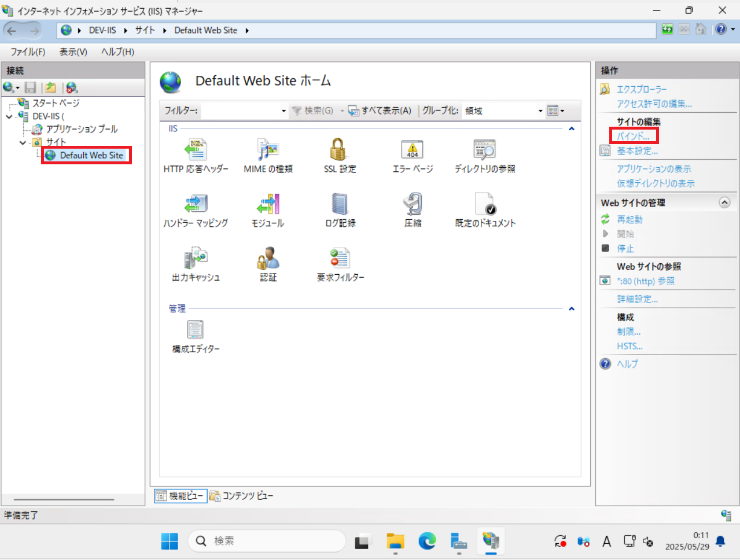The image size is (740, 560).
Task: Open the ログ記録 feature icon
Action: pos(340,204)
